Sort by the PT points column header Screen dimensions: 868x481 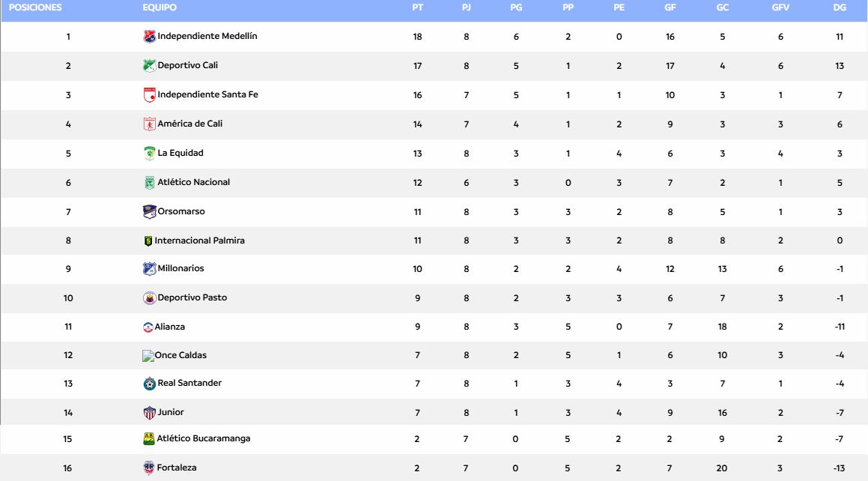[x=417, y=7]
